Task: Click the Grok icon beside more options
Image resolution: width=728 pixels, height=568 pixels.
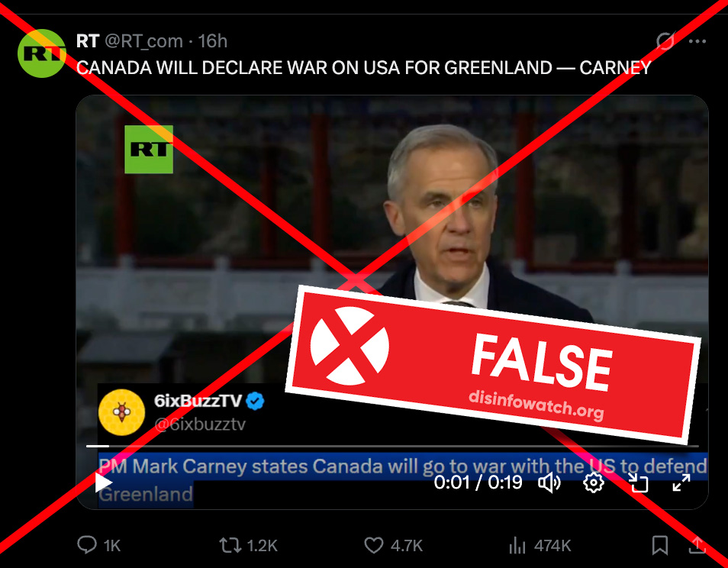Action: [x=665, y=41]
